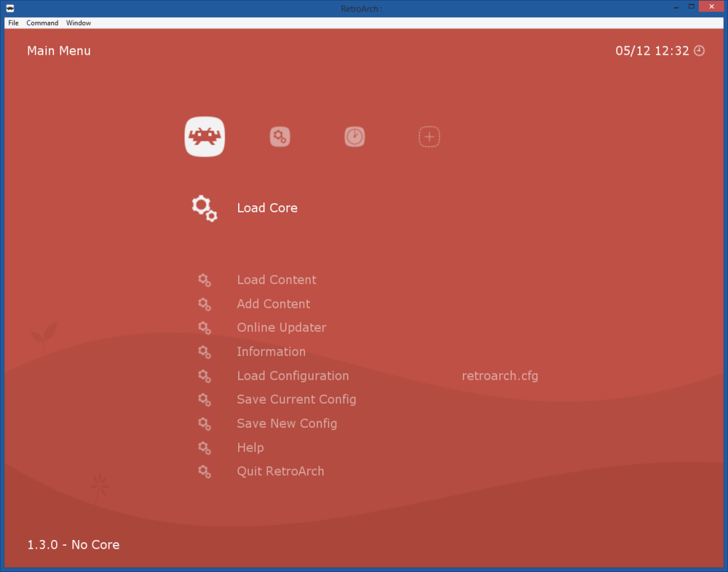Select Load Core

[267, 207]
